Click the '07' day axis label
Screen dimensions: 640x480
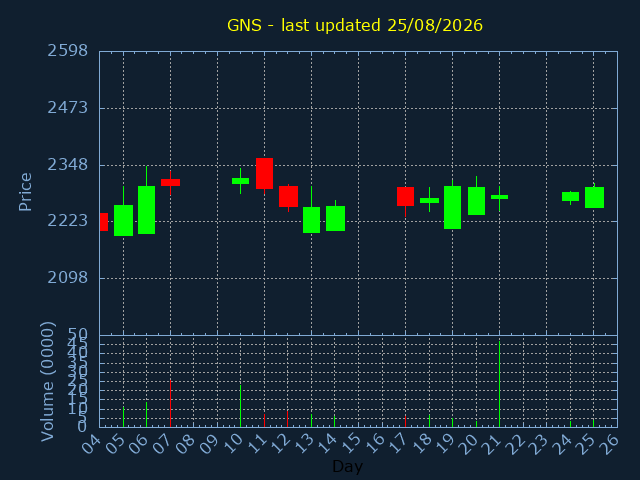click(x=162, y=444)
